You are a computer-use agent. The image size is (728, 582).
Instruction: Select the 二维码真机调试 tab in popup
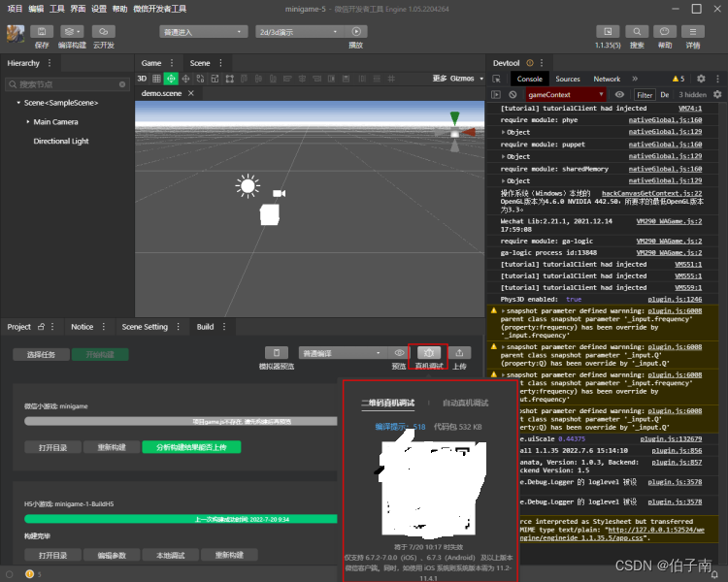pyautogui.click(x=388, y=403)
